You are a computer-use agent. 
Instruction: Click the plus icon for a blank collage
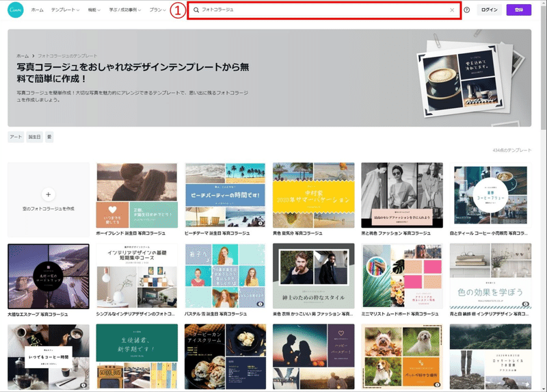point(48,194)
